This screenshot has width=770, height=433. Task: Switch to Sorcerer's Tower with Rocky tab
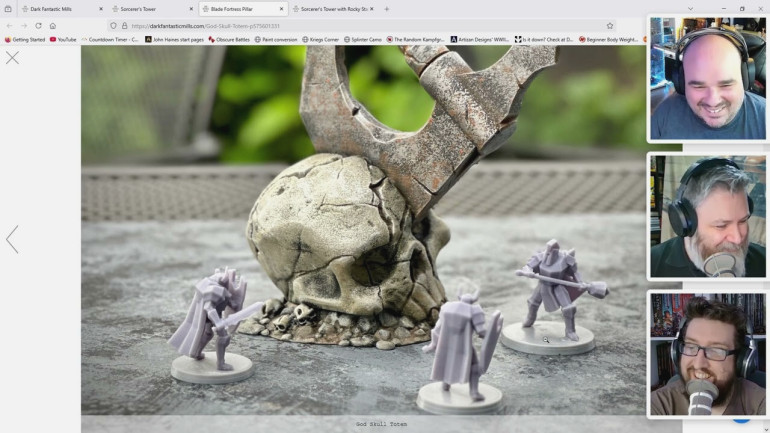[330, 9]
